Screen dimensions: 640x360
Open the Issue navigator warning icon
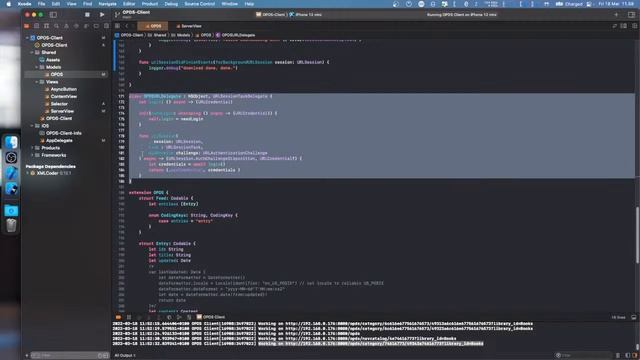[67, 26]
